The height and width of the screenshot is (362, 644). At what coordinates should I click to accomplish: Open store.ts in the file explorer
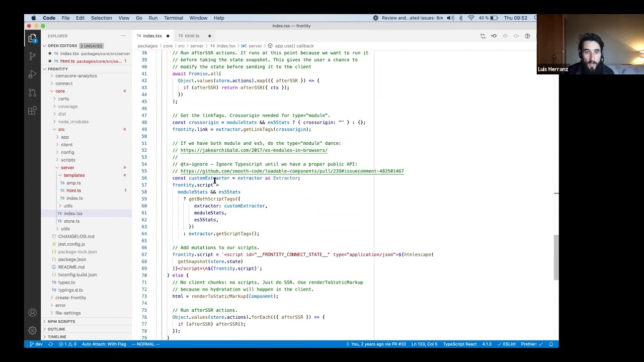coord(71,221)
